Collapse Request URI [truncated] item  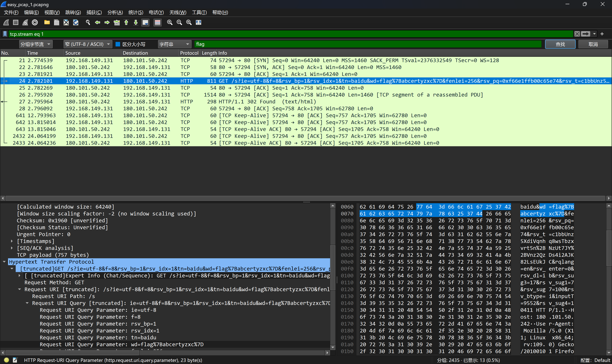[x=19, y=289]
